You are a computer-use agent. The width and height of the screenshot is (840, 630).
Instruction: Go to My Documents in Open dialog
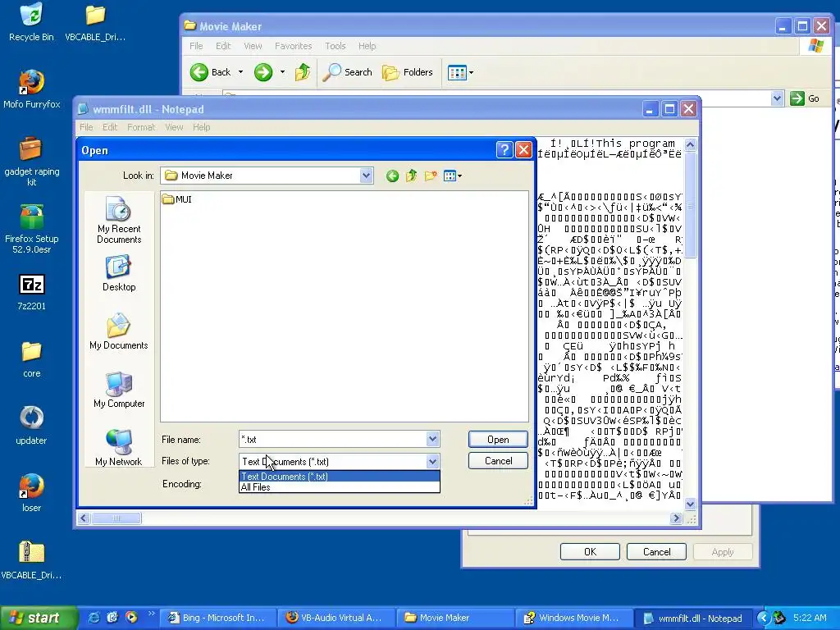click(119, 331)
